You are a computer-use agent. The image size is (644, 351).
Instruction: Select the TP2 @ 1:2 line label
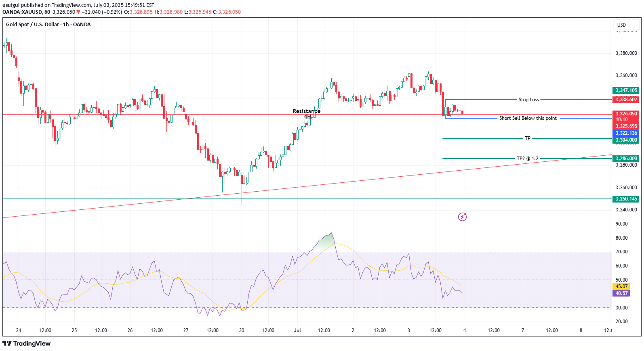527,159
